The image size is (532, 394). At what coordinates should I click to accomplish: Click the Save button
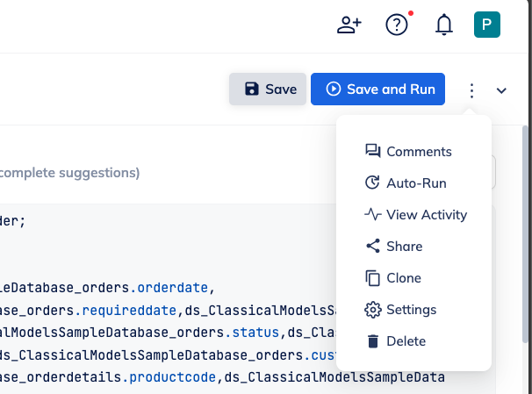point(268,90)
